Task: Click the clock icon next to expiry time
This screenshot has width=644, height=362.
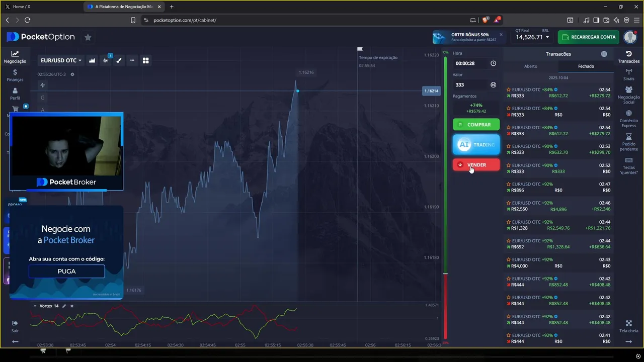Action: (x=493, y=63)
